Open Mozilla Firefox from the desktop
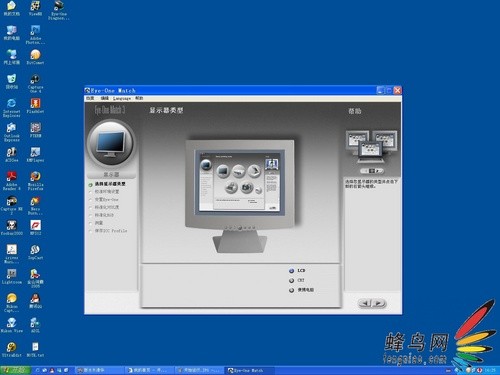Viewport: 500px width, 375px height. coord(35,180)
